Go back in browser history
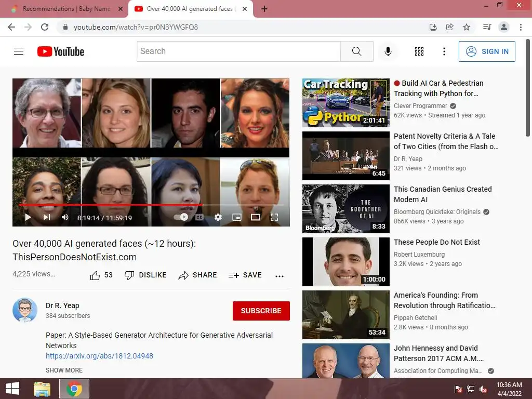This screenshot has width=532, height=399. 11,27
